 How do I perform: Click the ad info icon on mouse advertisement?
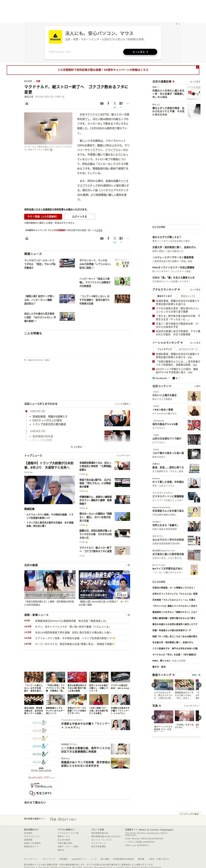(x=177, y=24)
